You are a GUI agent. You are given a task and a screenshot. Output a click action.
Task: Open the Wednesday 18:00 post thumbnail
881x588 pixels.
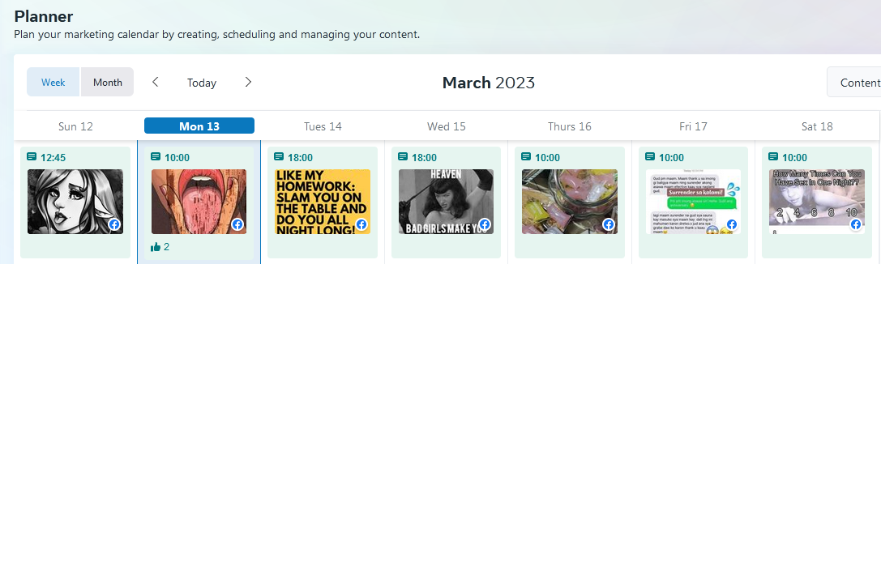446,202
